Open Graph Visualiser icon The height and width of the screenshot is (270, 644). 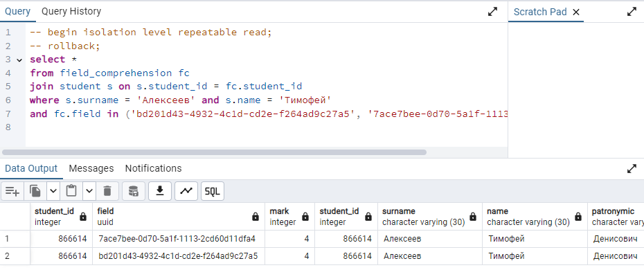[186, 191]
